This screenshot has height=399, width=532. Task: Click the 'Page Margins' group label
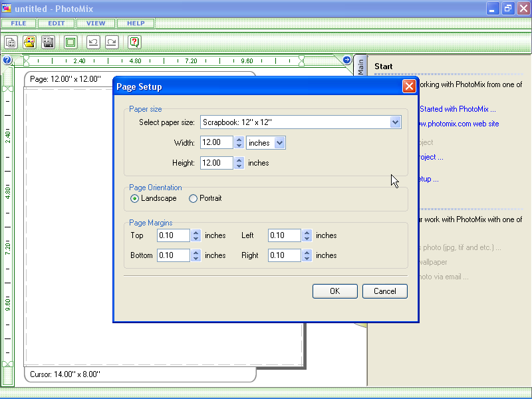coord(151,223)
